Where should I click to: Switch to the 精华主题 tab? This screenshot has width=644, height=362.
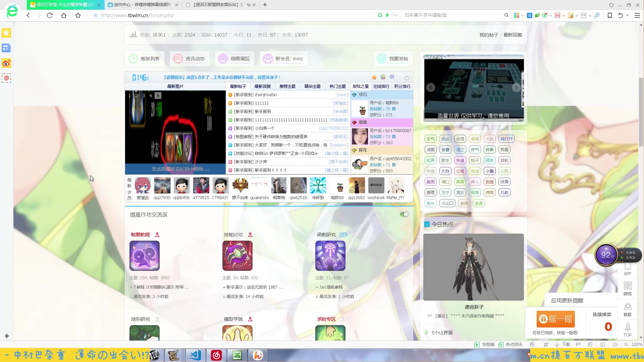point(312,86)
